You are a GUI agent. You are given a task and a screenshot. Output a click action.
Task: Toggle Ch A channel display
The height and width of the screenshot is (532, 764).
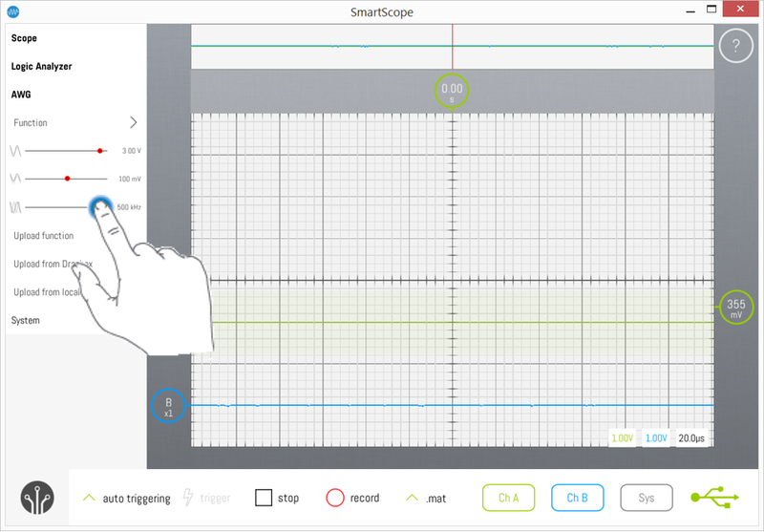point(508,498)
